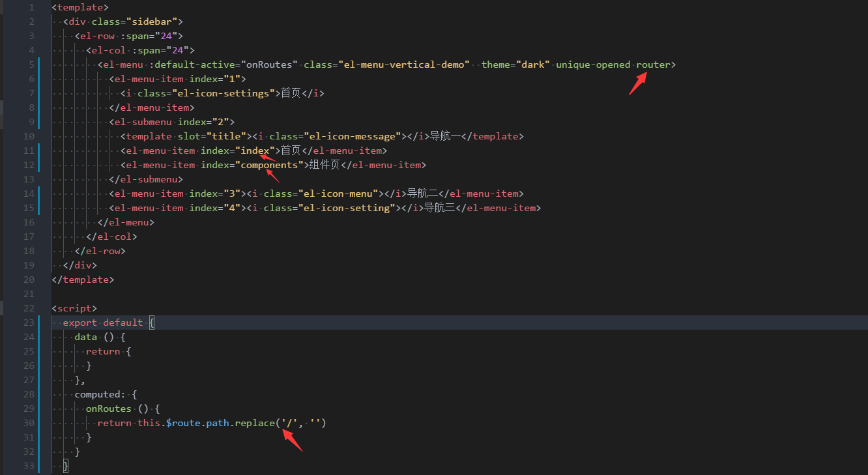Click the closing </el-col> tag
This screenshot has height=475, width=868.
point(111,237)
